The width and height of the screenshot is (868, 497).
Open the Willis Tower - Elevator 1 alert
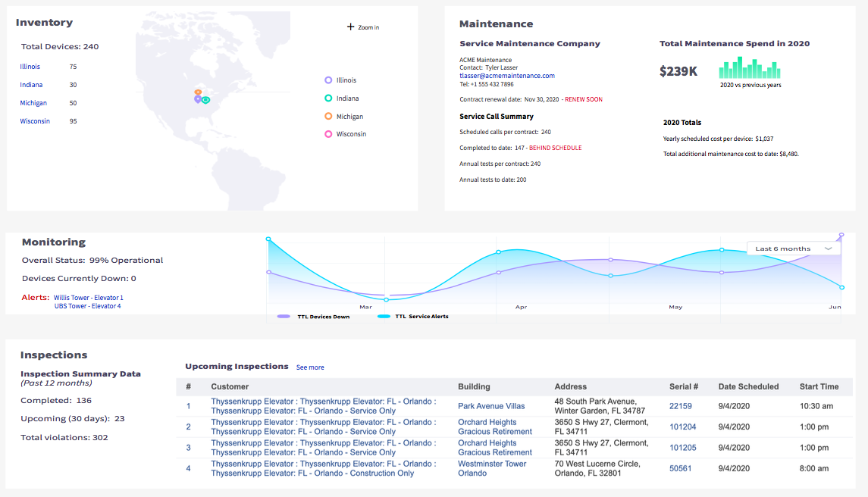coord(88,298)
